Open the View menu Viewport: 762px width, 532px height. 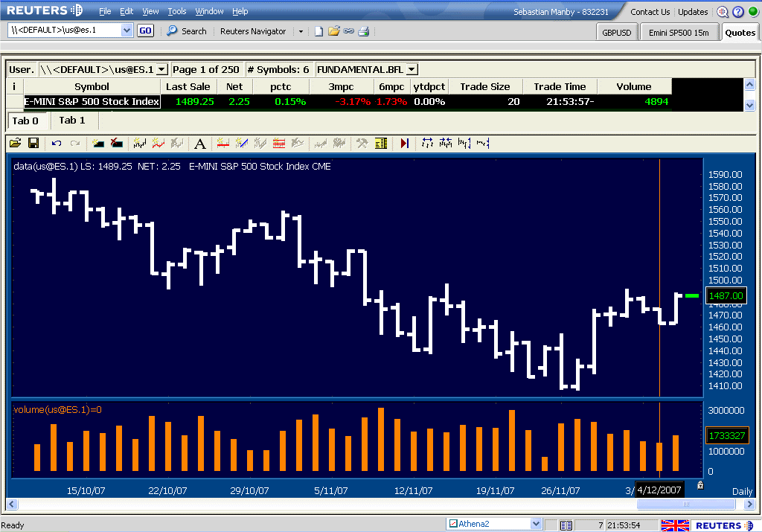tap(150, 11)
